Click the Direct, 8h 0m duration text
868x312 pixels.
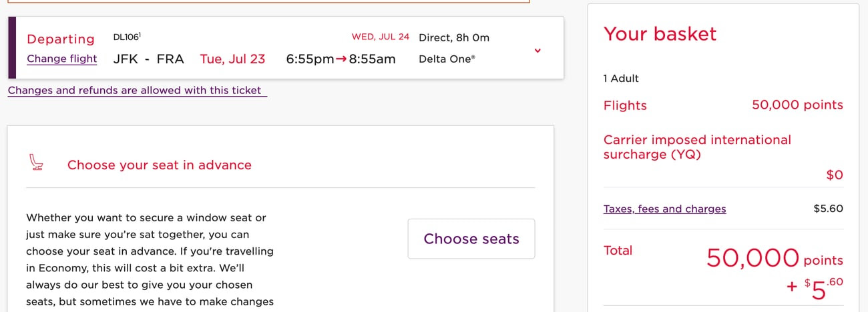point(453,37)
